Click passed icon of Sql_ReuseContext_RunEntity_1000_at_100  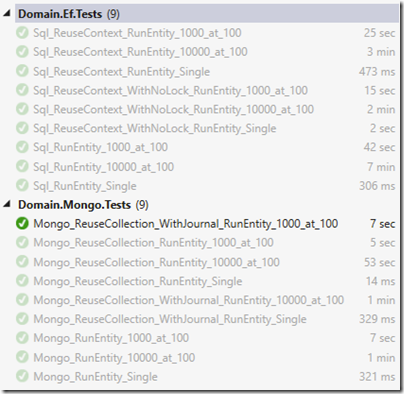tap(22, 33)
